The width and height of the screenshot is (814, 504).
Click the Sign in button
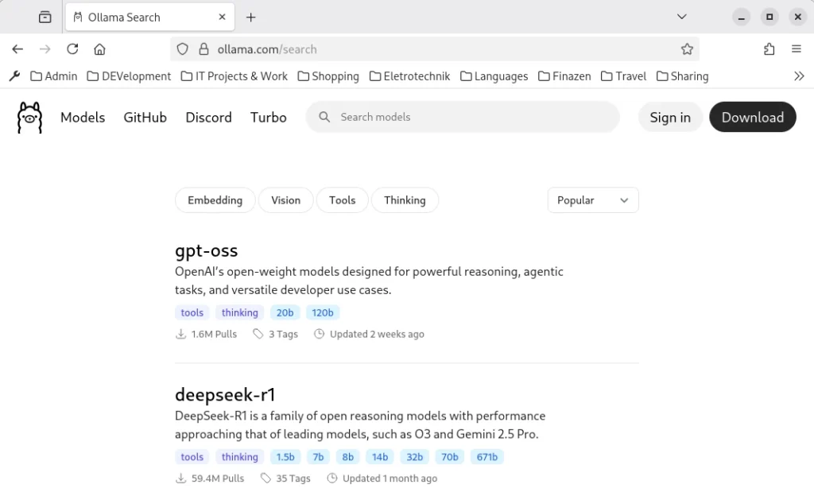[x=670, y=118]
